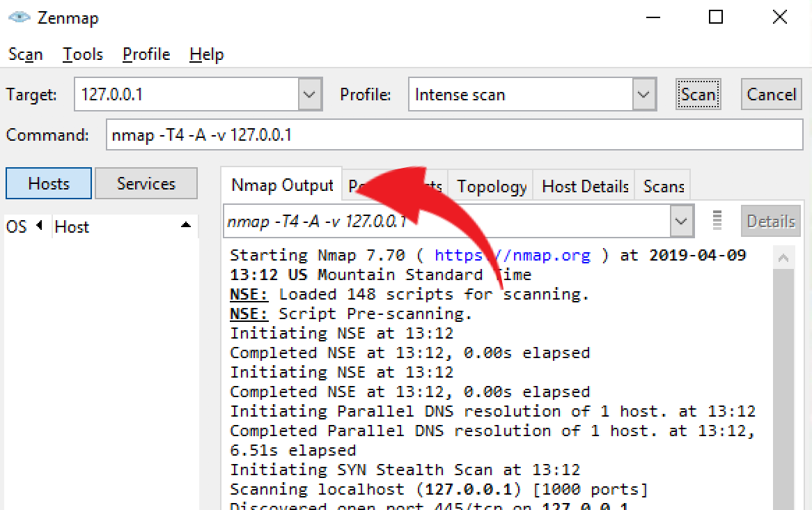
Task: Switch to the Scans tab
Action: click(x=664, y=187)
